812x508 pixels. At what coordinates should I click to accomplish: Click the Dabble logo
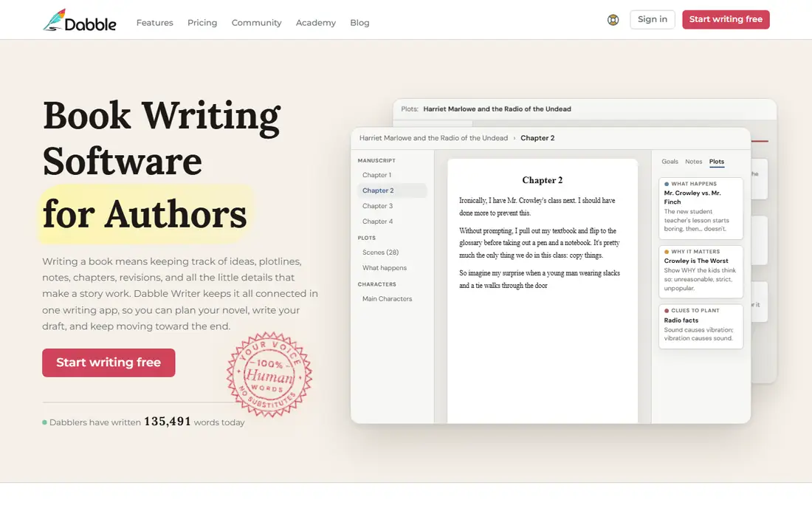(x=80, y=21)
